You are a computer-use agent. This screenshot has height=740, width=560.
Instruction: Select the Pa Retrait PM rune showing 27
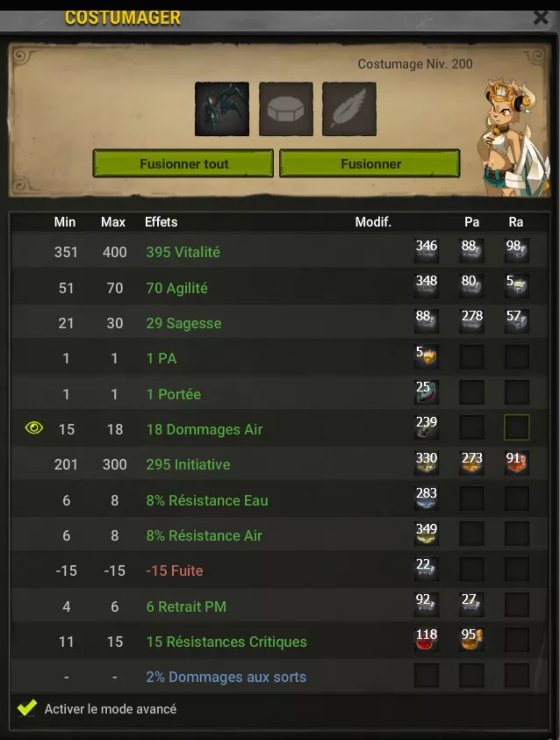click(x=471, y=604)
